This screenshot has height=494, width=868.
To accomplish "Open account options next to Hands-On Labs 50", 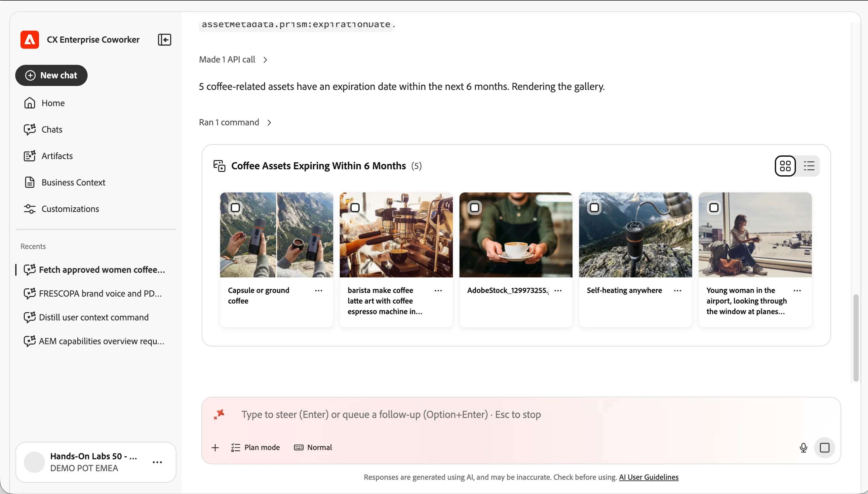I will point(157,462).
